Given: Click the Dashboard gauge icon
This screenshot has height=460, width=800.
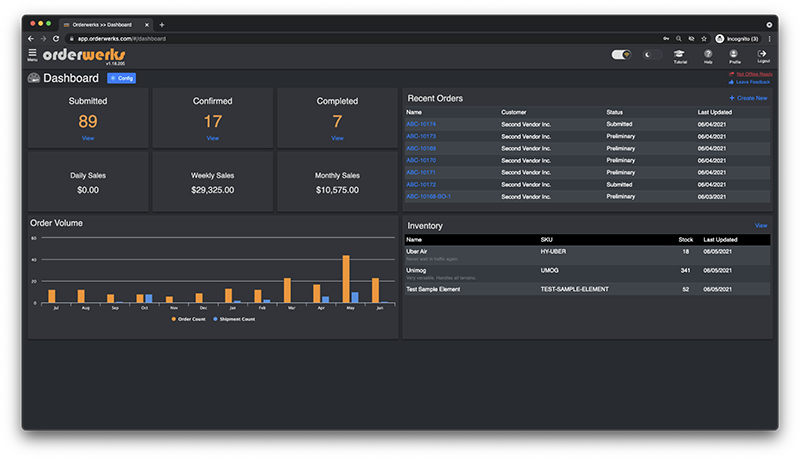Looking at the screenshot, I should [x=34, y=78].
